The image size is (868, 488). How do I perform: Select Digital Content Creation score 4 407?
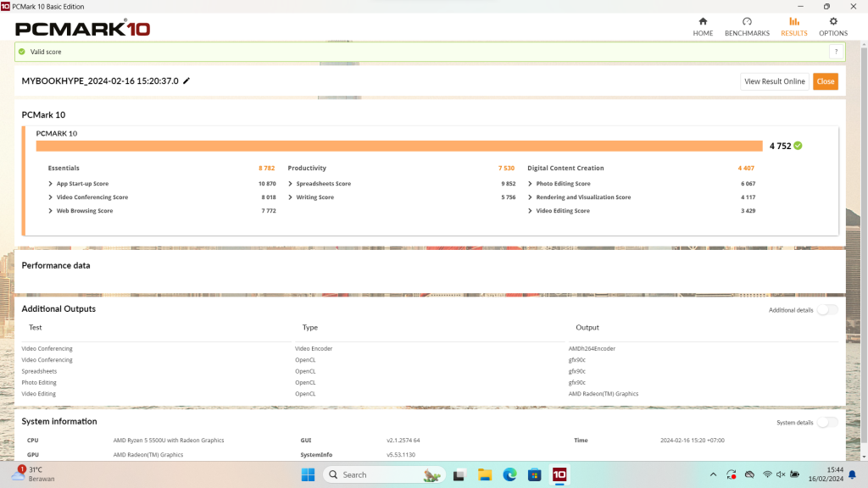(746, 169)
